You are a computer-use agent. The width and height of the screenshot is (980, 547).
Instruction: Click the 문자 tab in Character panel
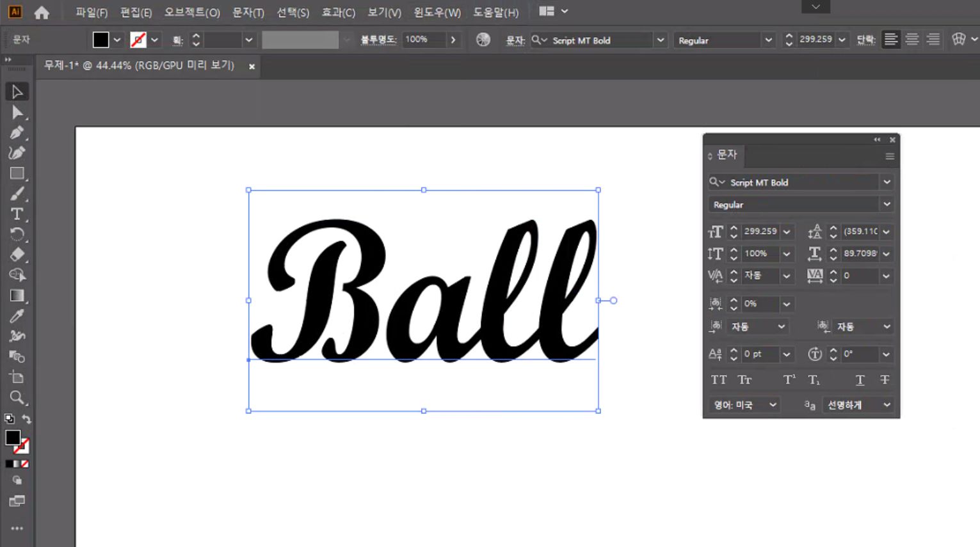[727, 155]
